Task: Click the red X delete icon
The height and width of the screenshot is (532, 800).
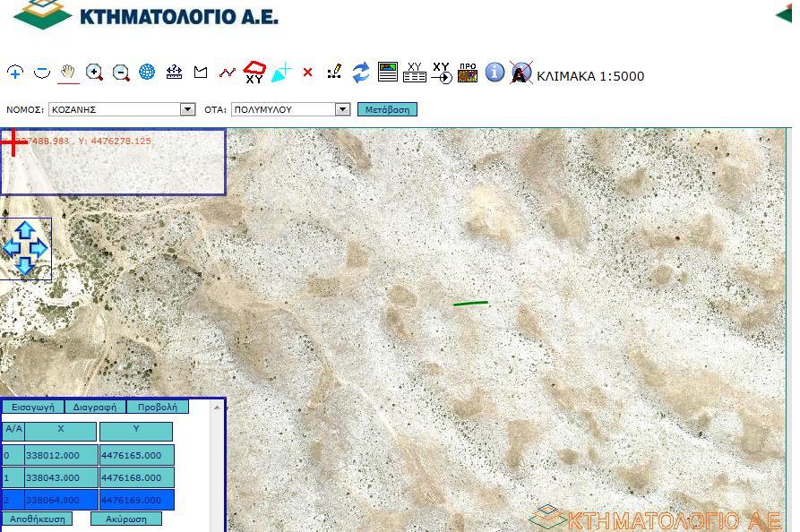Action: tap(307, 73)
